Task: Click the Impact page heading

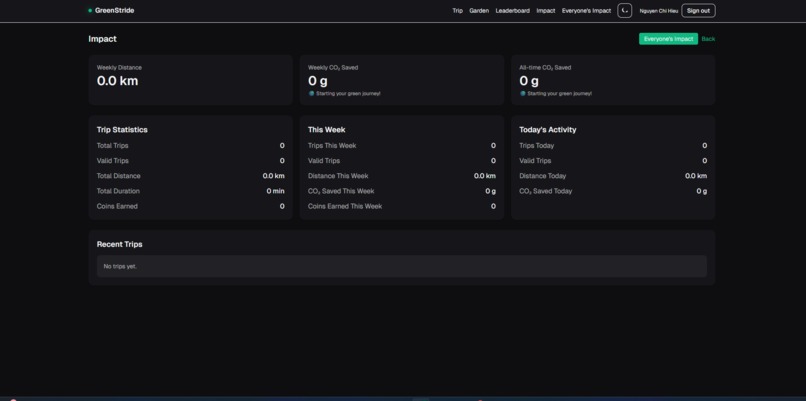Action: 102,39
